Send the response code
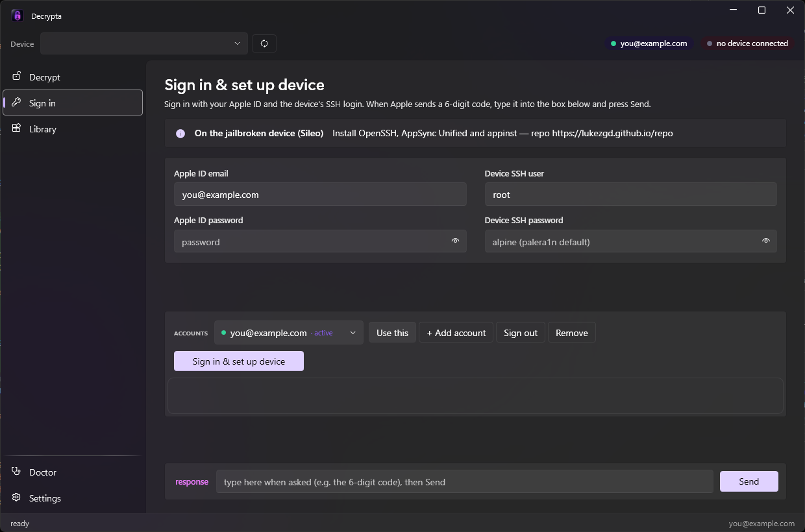Viewport: 805px width, 532px height. [749, 481]
